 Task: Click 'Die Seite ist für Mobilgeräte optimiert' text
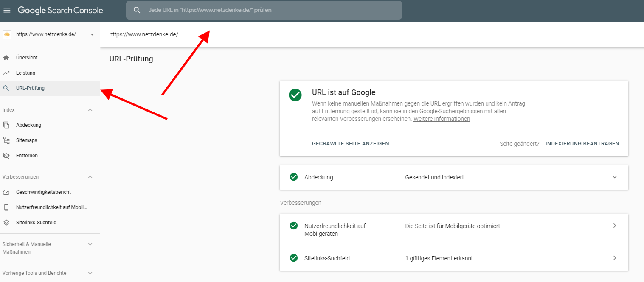pos(453,226)
